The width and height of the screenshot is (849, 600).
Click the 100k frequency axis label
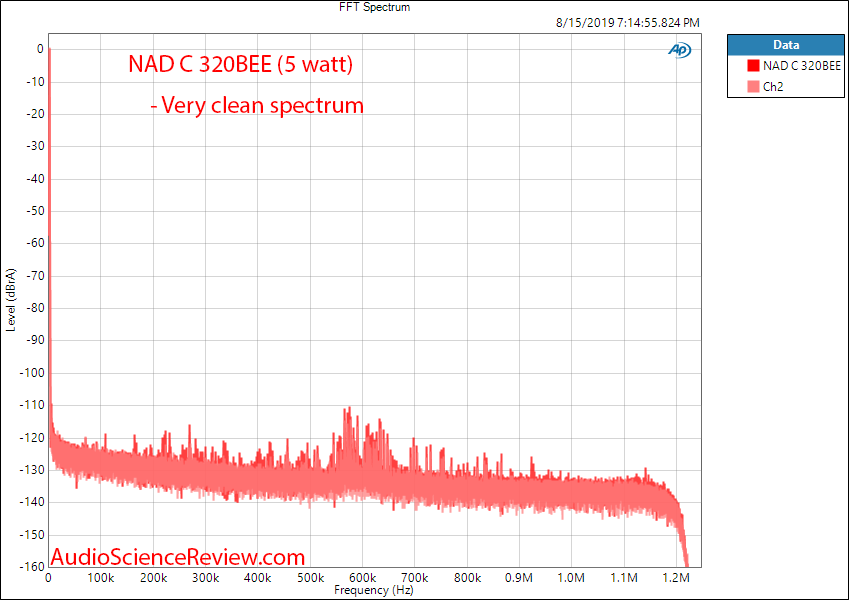(101, 578)
